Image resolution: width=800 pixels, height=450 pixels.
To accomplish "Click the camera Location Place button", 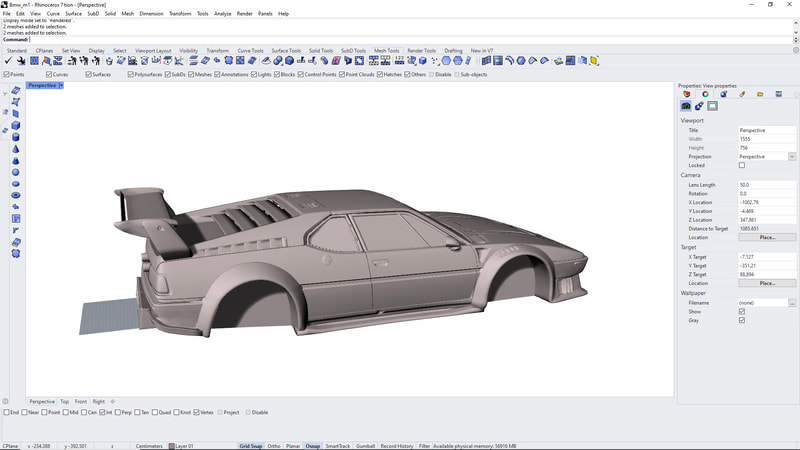I will click(767, 237).
